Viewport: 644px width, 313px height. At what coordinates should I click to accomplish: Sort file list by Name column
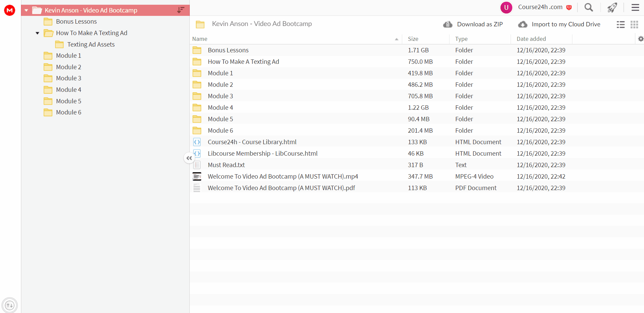point(200,39)
